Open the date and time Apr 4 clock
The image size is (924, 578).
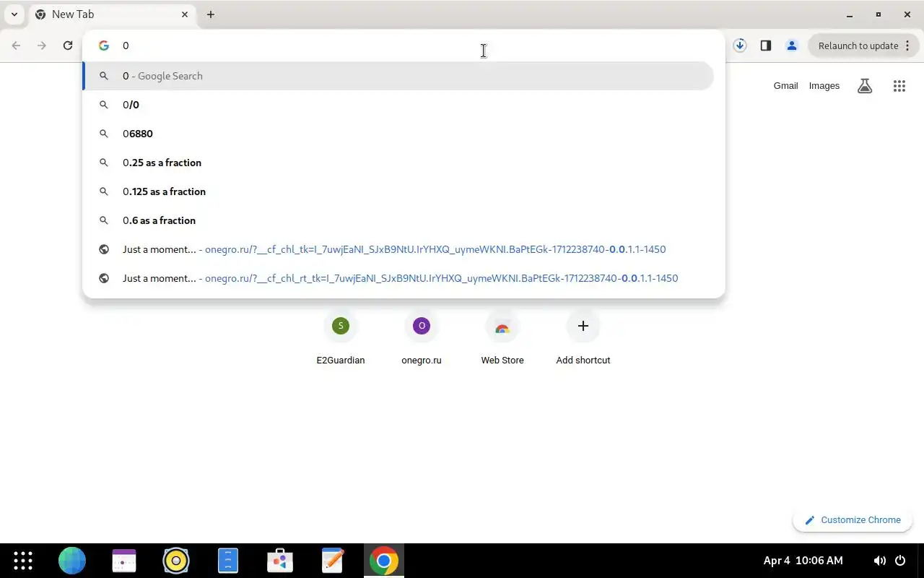click(803, 561)
